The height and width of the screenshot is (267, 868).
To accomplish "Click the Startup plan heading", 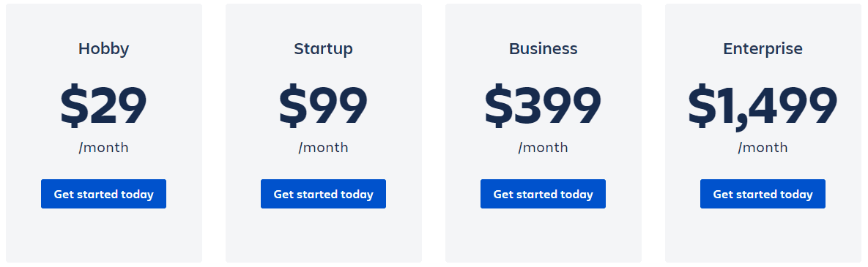I will pyautogui.click(x=323, y=49).
